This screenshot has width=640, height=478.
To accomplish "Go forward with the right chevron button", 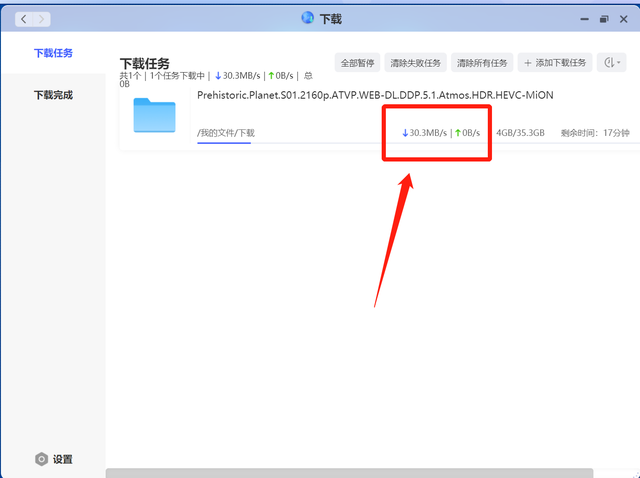I will [x=41, y=19].
